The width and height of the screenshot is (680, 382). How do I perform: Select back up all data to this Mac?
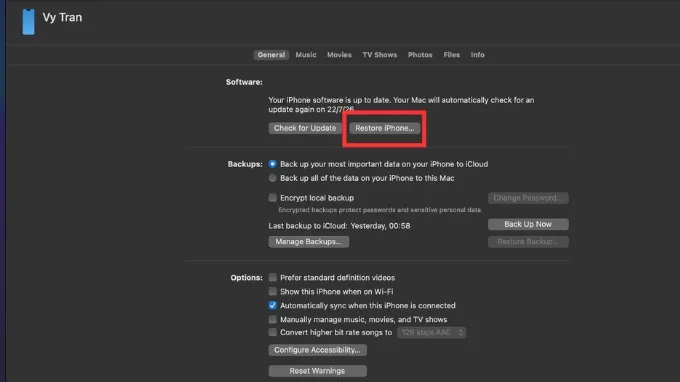(x=272, y=178)
